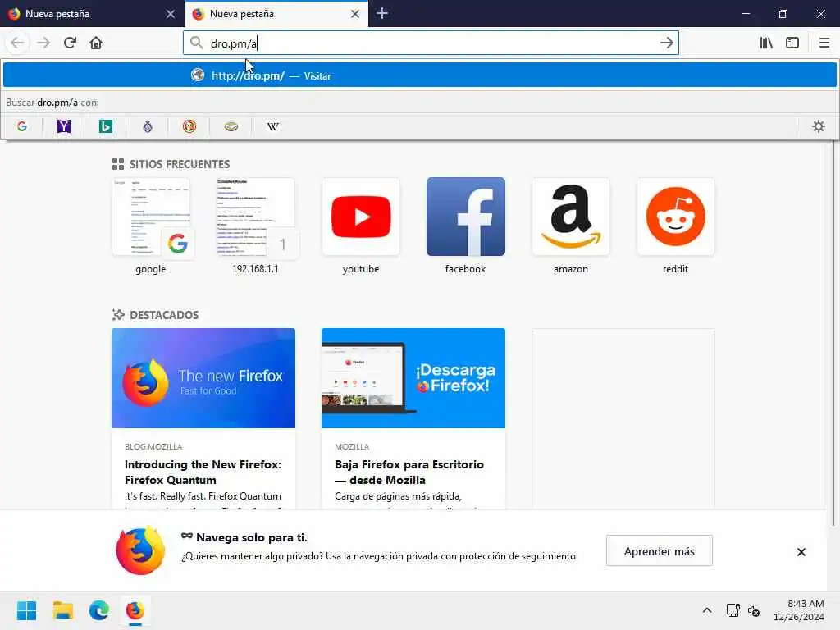The width and height of the screenshot is (840, 630).
Task: Open the muted volume tray icon
Action: click(754, 610)
